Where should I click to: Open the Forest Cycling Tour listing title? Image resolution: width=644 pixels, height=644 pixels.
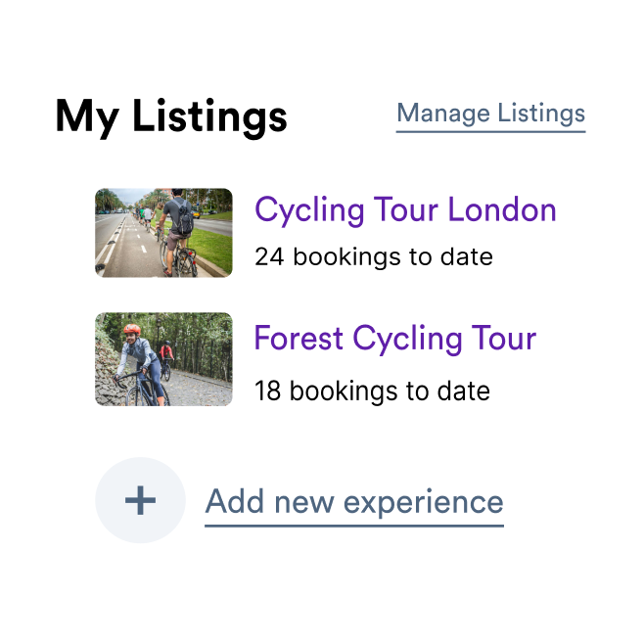394,339
